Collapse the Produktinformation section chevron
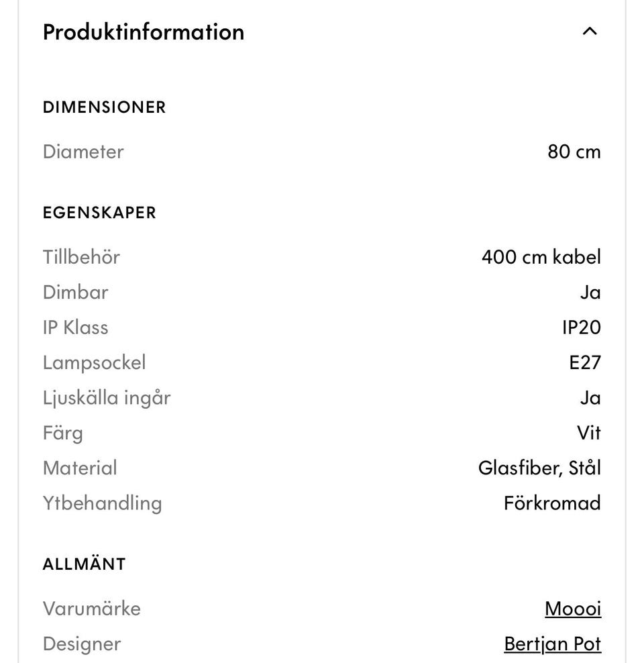Screen dimensions: 644x663 pyautogui.click(x=590, y=31)
